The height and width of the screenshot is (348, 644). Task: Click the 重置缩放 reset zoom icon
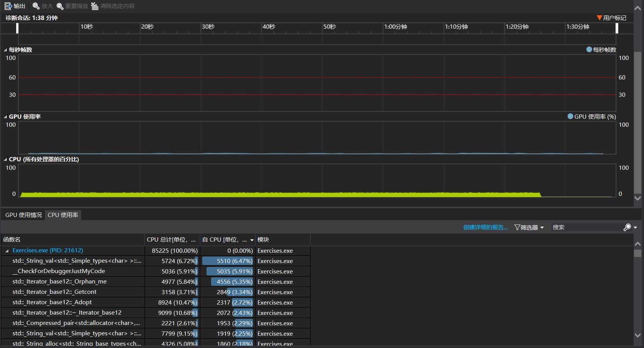pyautogui.click(x=60, y=6)
